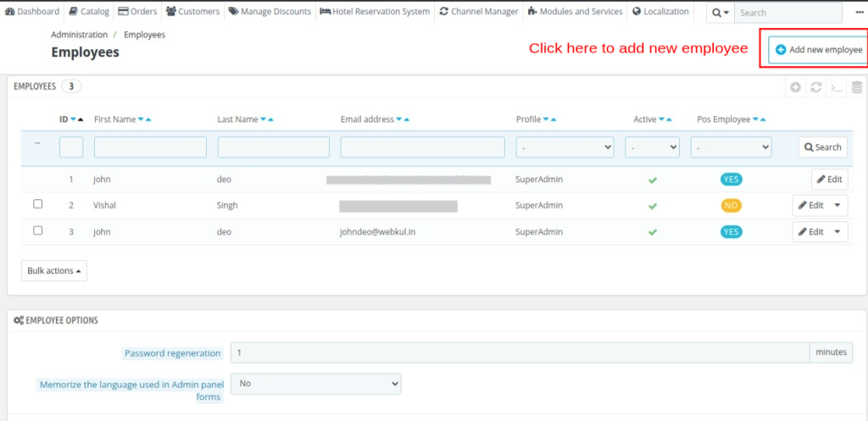Click johndeo@webkul.in email cell
This screenshot has width=868, height=421.
377,232
